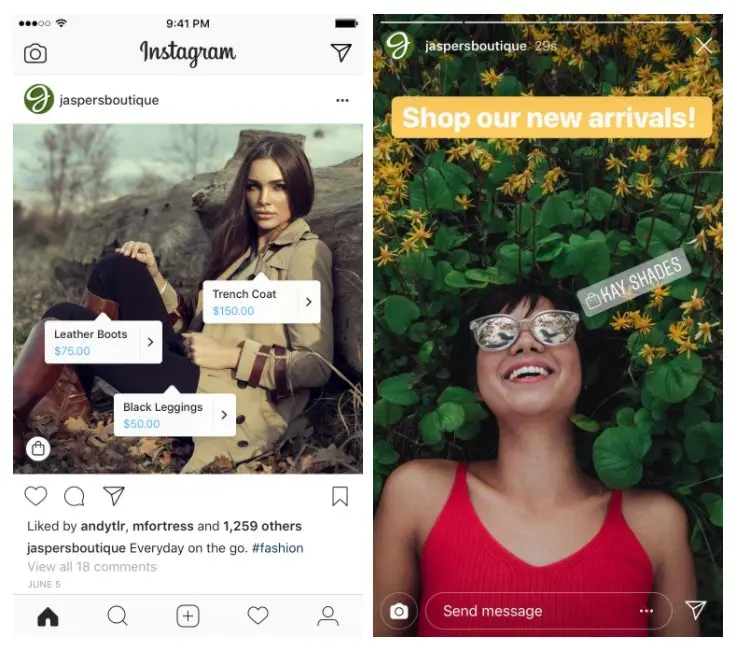Open comments with the speech bubble icon
The width and height of the screenshot is (735, 649).
tap(74, 496)
